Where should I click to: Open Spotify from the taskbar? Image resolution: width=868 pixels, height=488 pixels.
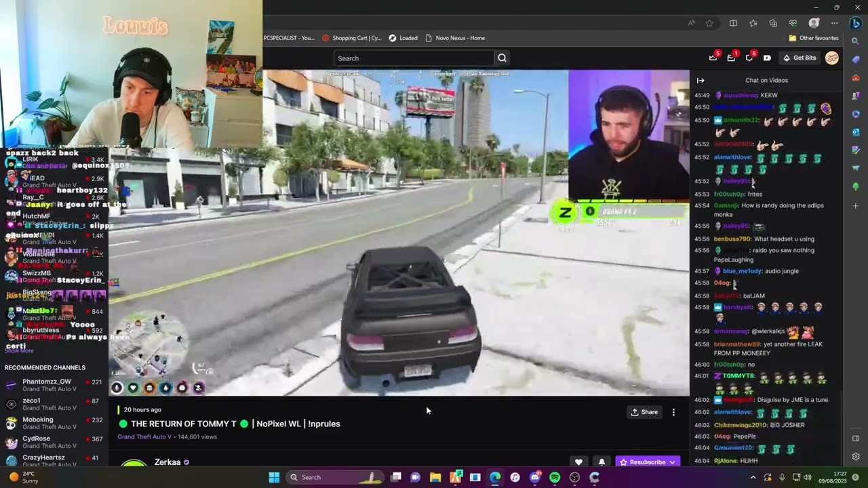point(555,477)
